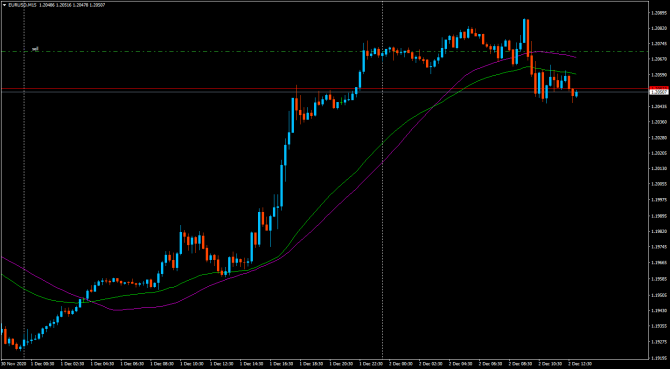Click the "sell" order label on chart
This screenshot has height=369, width=670.
point(35,49)
